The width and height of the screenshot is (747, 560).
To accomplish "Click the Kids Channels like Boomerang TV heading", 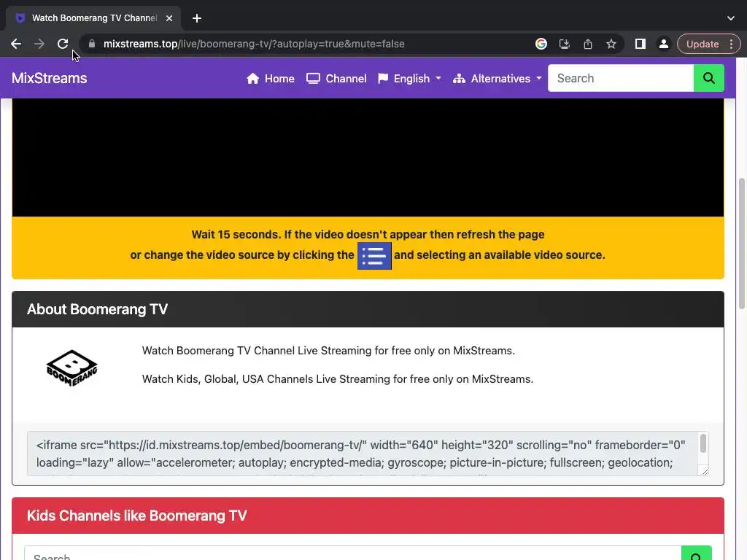I will [x=136, y=516].
